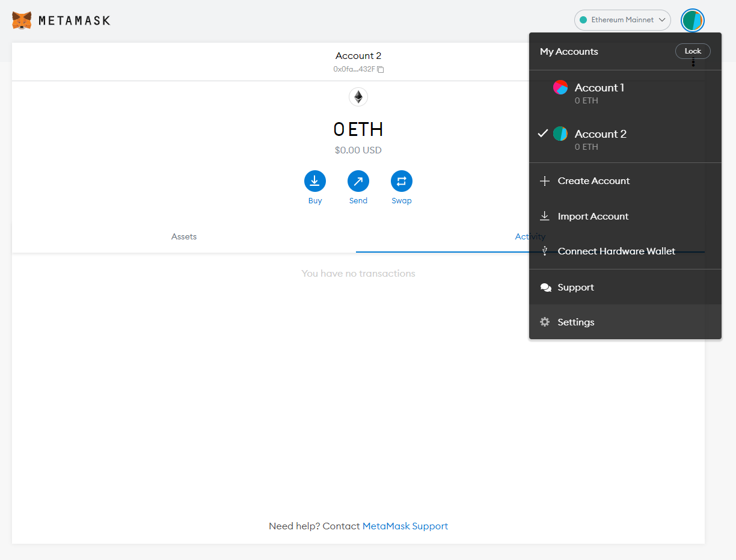Choose Import Account from the menu
Viewport: 736px width, 560px height.
tap(593, 216)
